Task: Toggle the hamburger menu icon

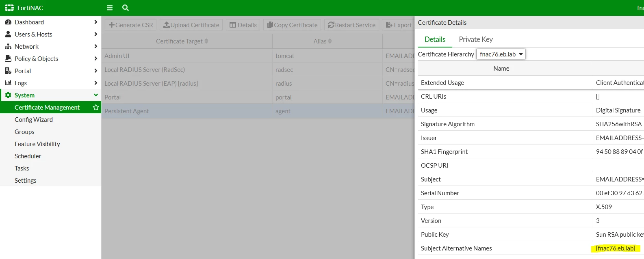Action: (x=110, y=8)
